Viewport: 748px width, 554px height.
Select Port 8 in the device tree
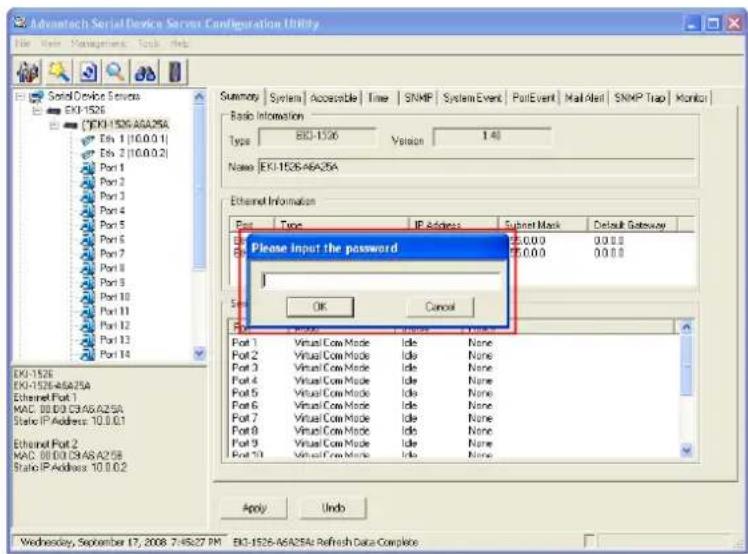tap(113, 268)
